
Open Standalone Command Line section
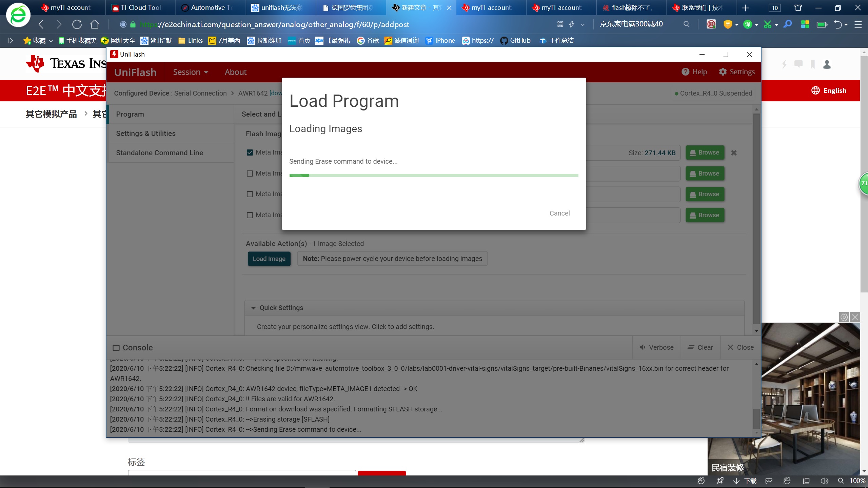171,153
